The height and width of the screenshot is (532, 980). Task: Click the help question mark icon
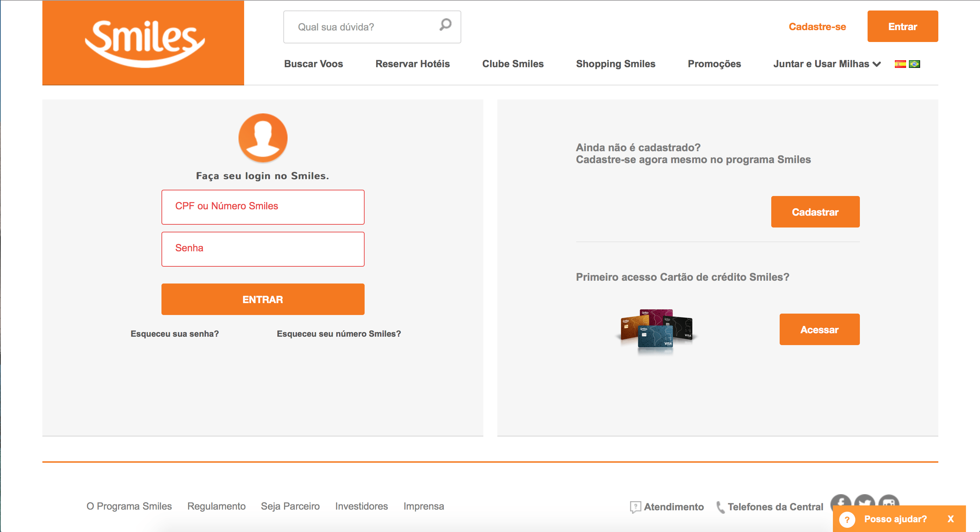[x=847, y=519]
